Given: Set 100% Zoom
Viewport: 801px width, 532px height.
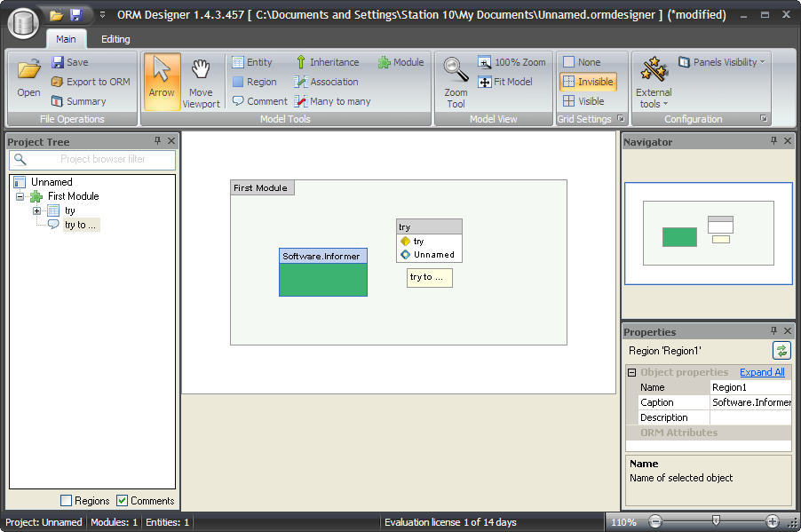Looking at the screenshot, I should click(512, 62).
